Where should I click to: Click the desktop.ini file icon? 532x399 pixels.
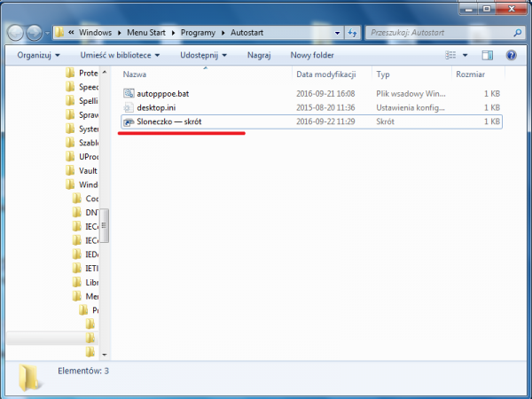point(129,107)
